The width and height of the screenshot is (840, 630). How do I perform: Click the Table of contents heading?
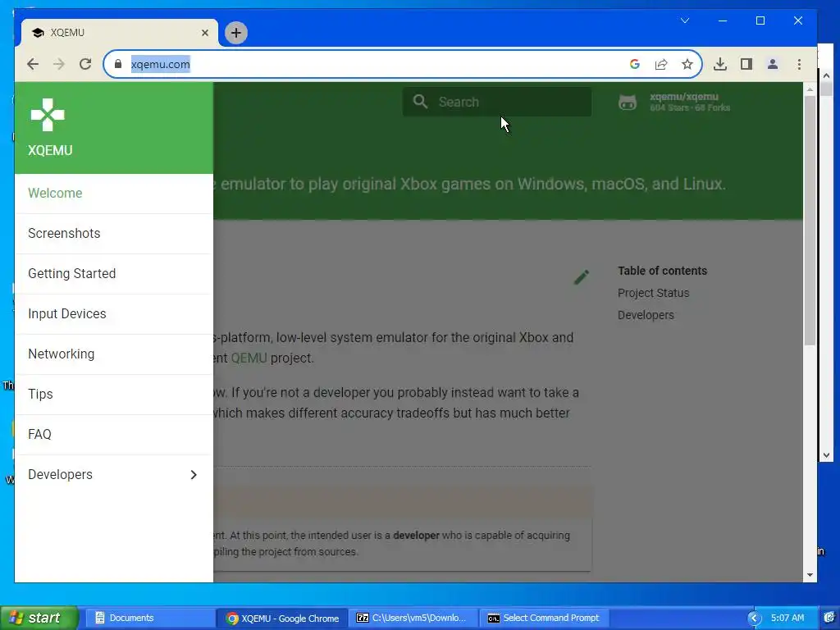[x=662, y=271]
